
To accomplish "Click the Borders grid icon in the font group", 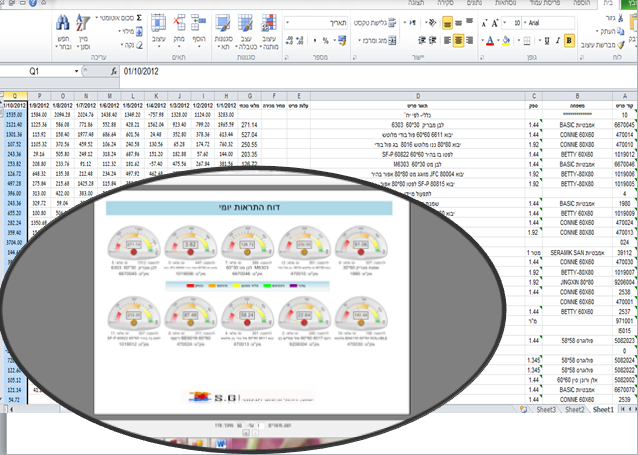I will tap(527, 41).
